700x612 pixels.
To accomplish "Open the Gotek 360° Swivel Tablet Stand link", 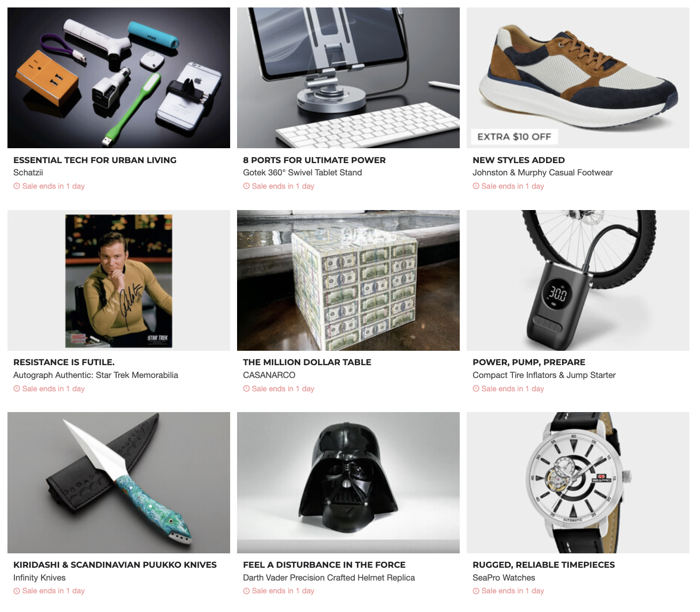I will click(x=303, y=173).
